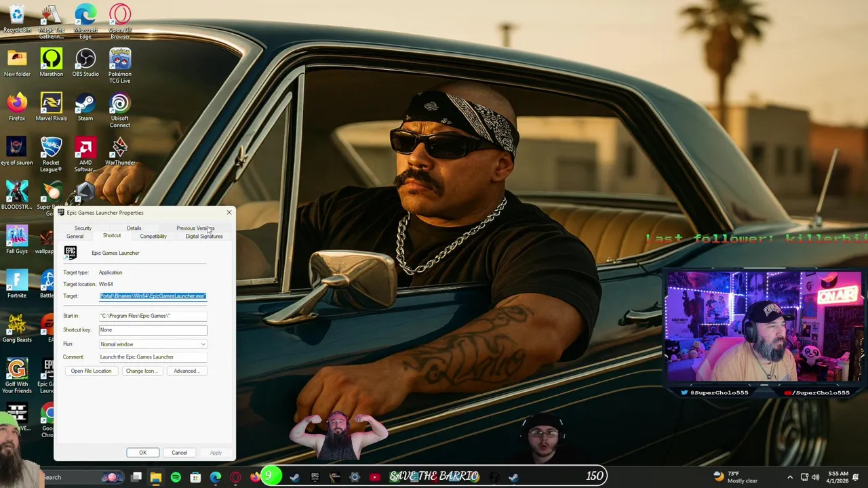
Task: Cancel the Epic Games Launcher Properties dialog
Action: coord(179,453)
